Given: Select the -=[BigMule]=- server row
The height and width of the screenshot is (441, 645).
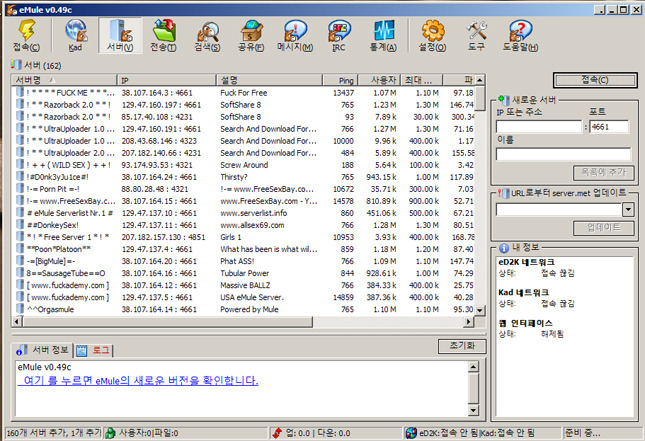Looking at the screenshot, I should tap(245, 261).
